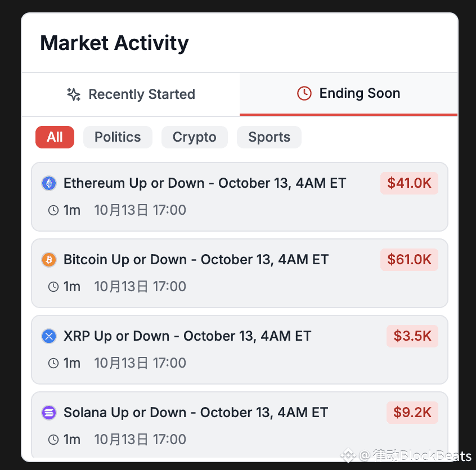The width and height of the screenshot is (476, 470).
Task: Select the All filter chip
Action: [55, 137]
